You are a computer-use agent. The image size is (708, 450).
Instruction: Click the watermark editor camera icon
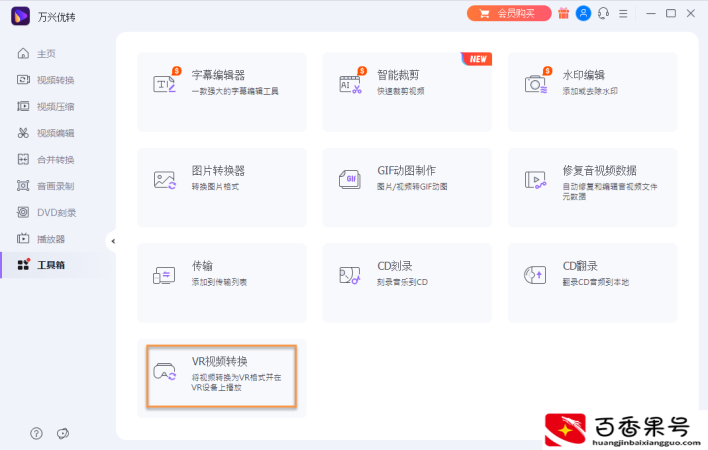click(536, 84)
